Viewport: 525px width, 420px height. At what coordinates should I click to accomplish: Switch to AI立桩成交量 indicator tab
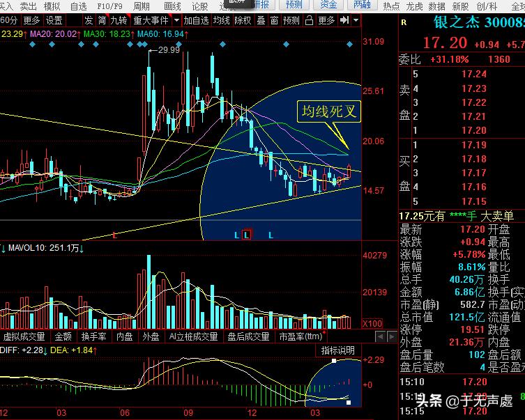point(193,336)
